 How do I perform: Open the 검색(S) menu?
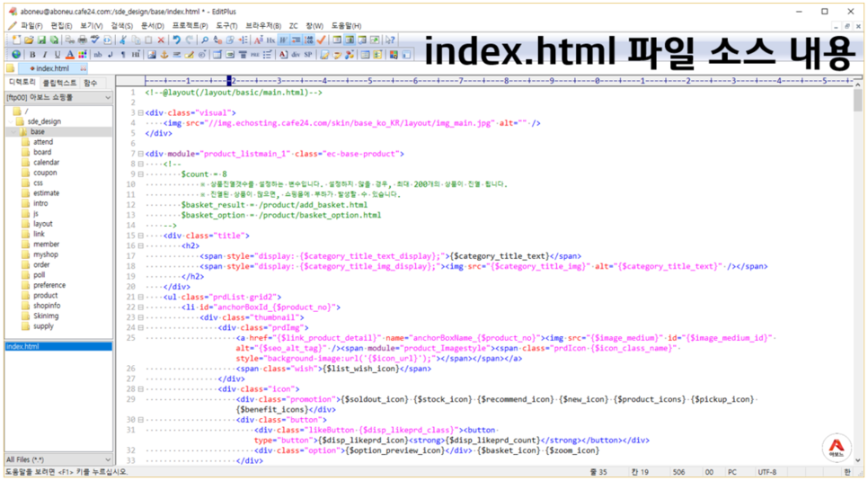click(122, 26)
